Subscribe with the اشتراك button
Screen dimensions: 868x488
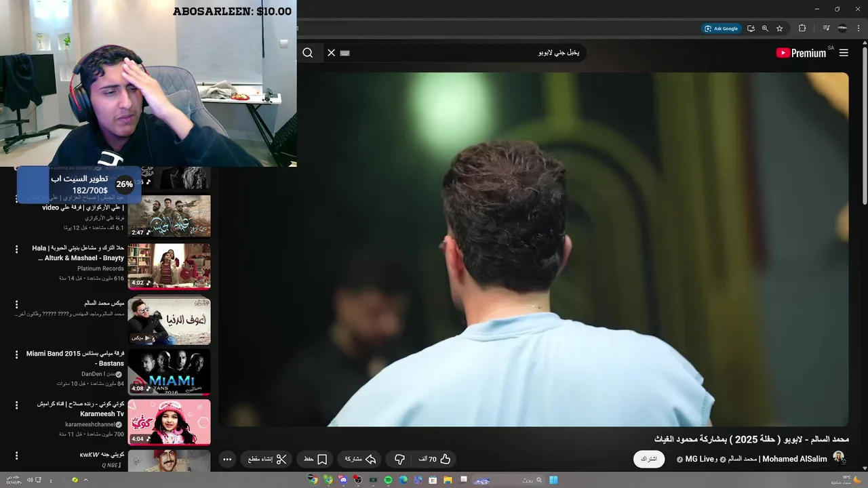649,459
